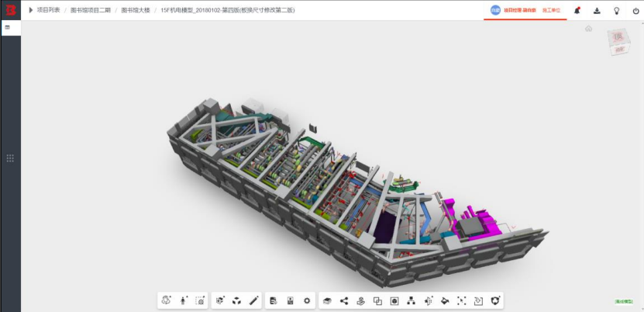The height and width of the screenshot is (312, 644).
Task: Click the framed object isolate icon
Action: pos(394,301)
